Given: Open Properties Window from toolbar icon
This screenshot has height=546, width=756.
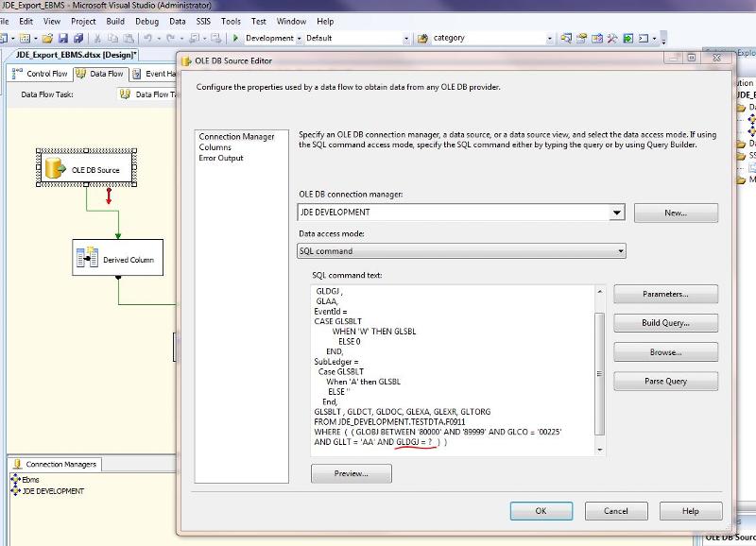Looking at the screenshot, I should 581,38.
